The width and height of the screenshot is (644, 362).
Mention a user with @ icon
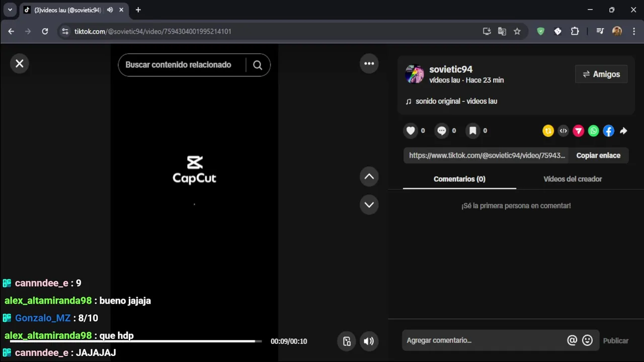point(572,340)
